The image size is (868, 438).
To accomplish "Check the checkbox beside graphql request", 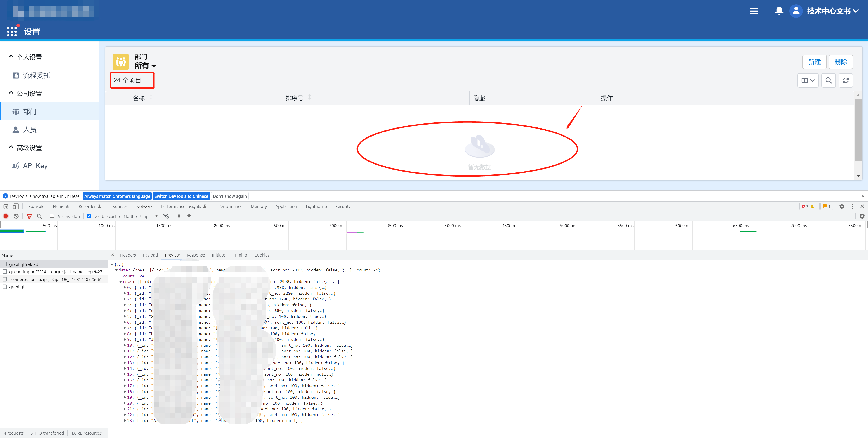I will pos(5,287).
